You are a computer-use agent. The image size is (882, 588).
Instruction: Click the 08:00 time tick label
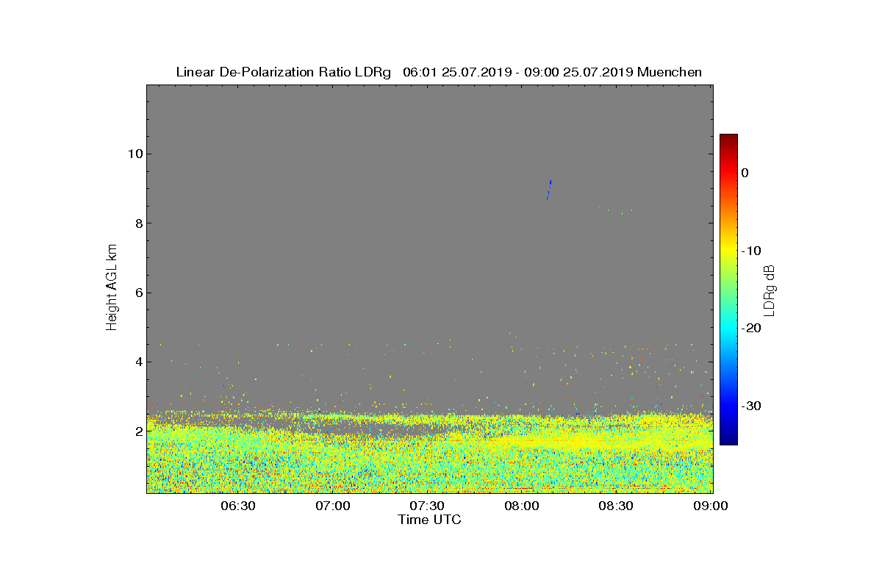(521, 506)
